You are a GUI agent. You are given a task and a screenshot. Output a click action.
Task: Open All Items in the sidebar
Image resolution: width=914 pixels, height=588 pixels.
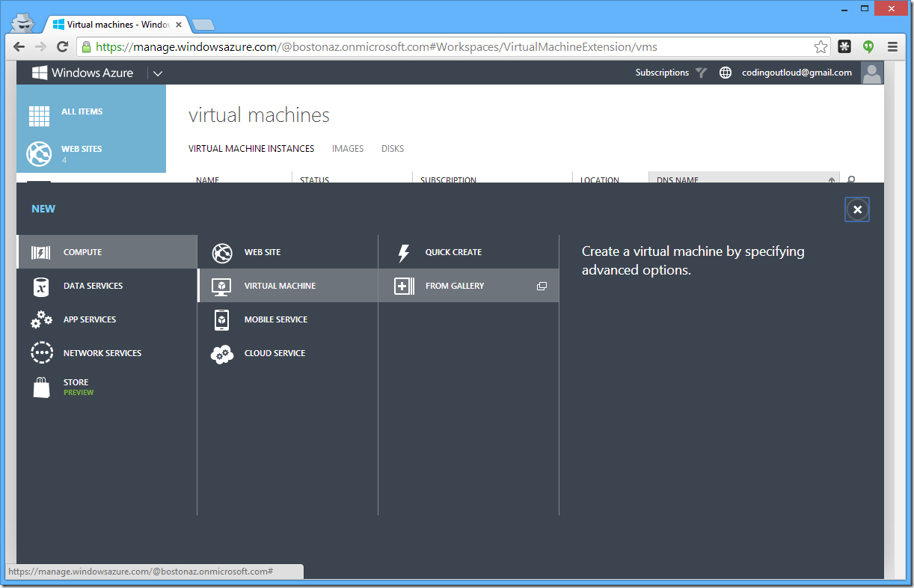(82, 111)
